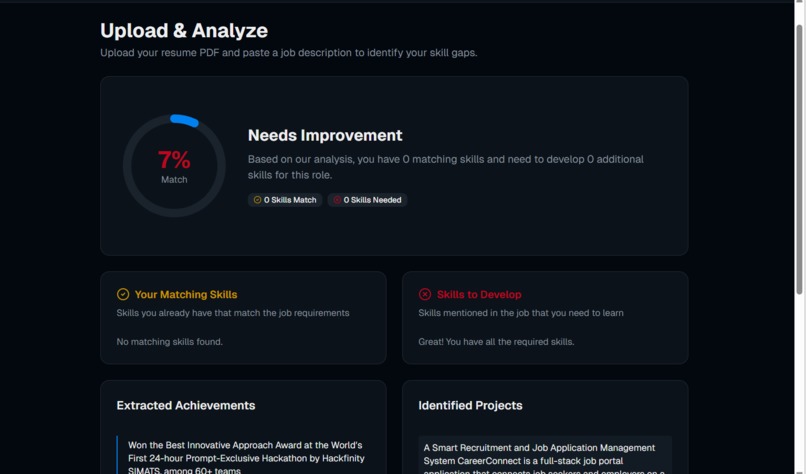Click the Match label under 7%
Image resolution: width=806 pixels, height=474 pixels.
(174, 179)
